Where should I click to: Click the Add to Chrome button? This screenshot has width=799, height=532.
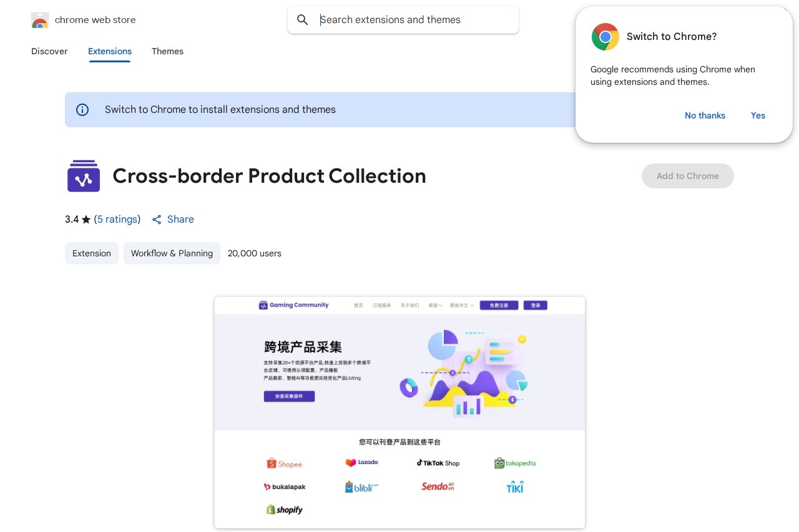[x=688, y=176]
